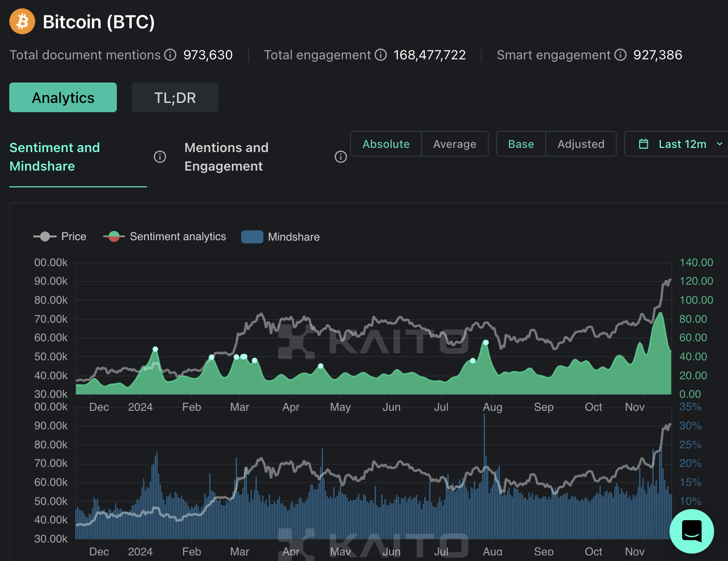
Task: Select the Adjusted option
Action: click(x=581, y=144)
